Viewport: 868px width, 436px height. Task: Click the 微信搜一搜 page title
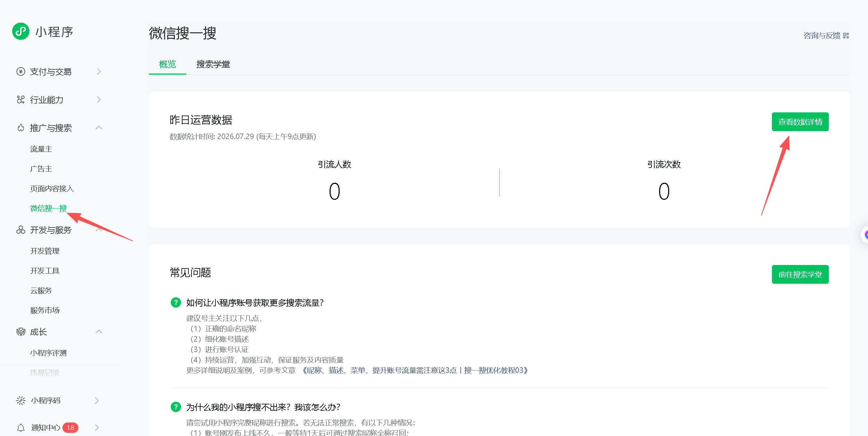pos(182,33)
